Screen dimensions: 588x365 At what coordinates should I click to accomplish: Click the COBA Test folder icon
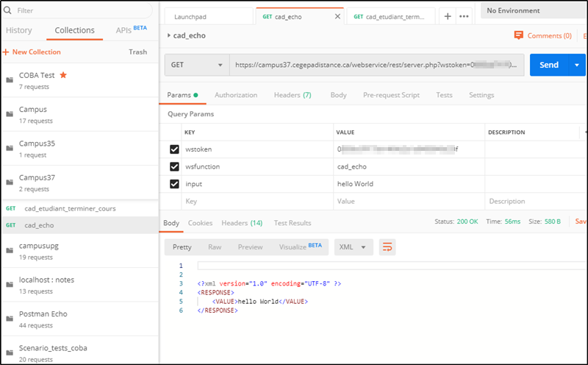click(10, 80)
